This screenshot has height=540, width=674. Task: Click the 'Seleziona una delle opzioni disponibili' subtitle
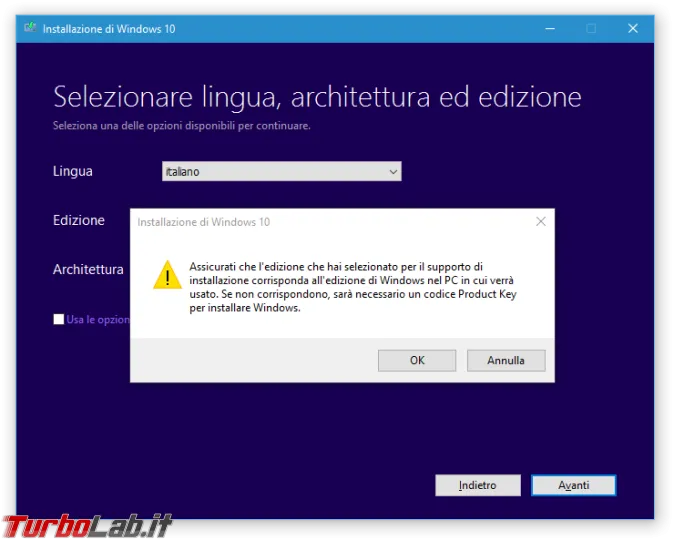(x=181, y=126)
